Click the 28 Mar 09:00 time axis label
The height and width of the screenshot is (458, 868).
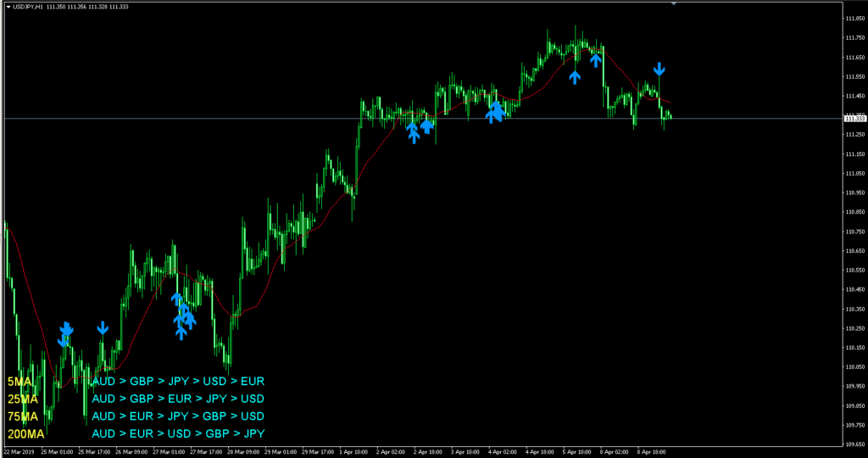click(242, 452)
